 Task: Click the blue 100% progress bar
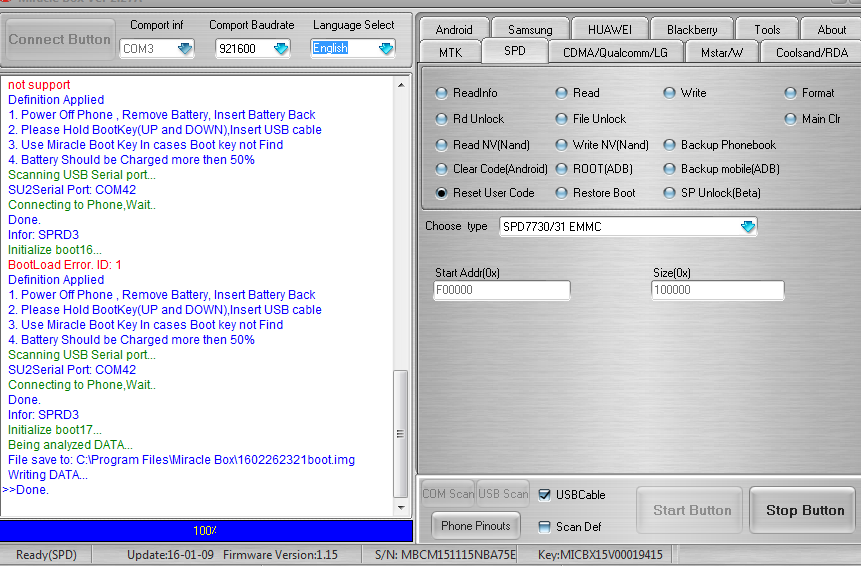(x=206, y=531)
